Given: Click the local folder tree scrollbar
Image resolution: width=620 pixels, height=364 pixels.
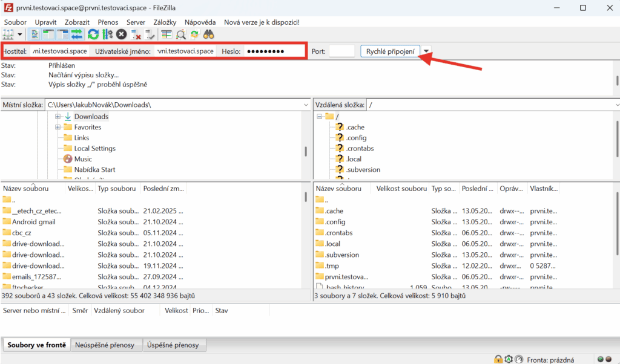Looking at the screenshot, I should [306, 152].
